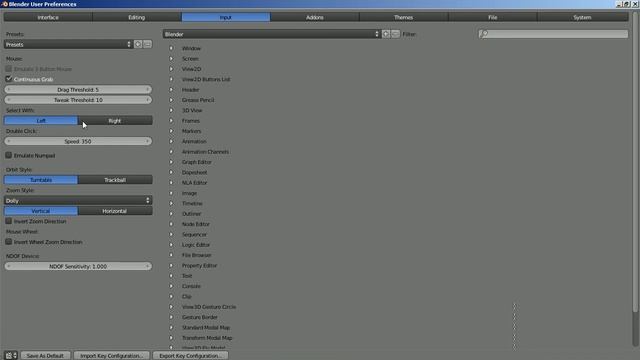
Task: Switch to the Editing tab
Action: (137, 17)
